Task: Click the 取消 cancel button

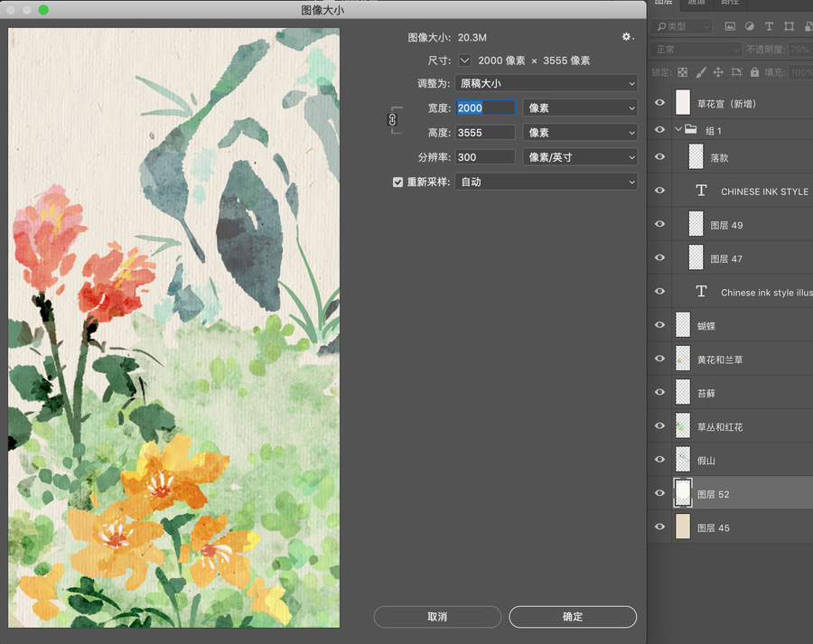Action: [437, 617]
